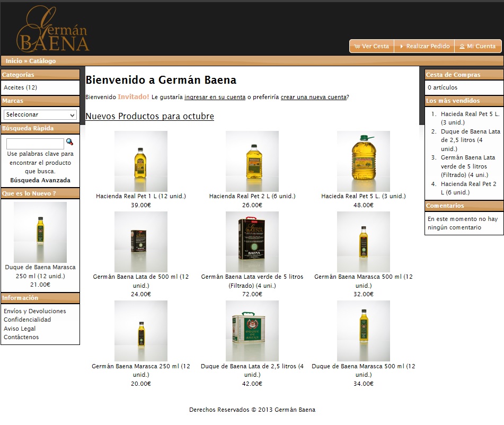
Task: Click the Realizar Pedido button
Action: 425,46
